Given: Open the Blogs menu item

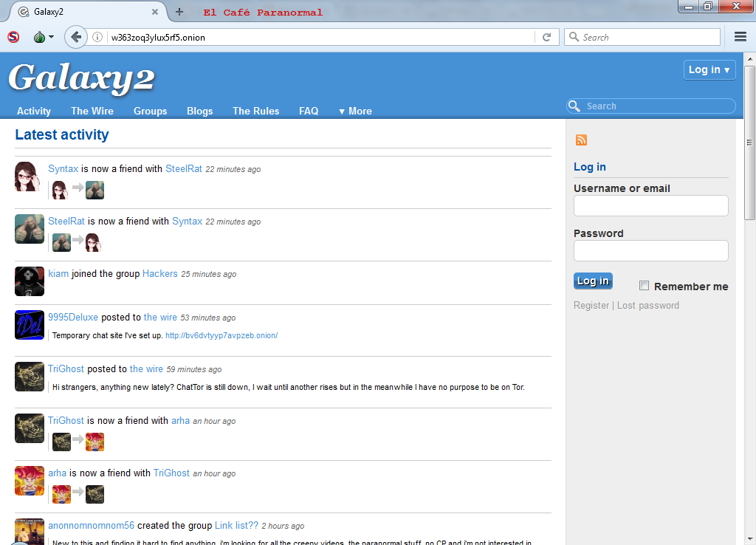Looking at the screenshot, I should [x=199, y=111].
